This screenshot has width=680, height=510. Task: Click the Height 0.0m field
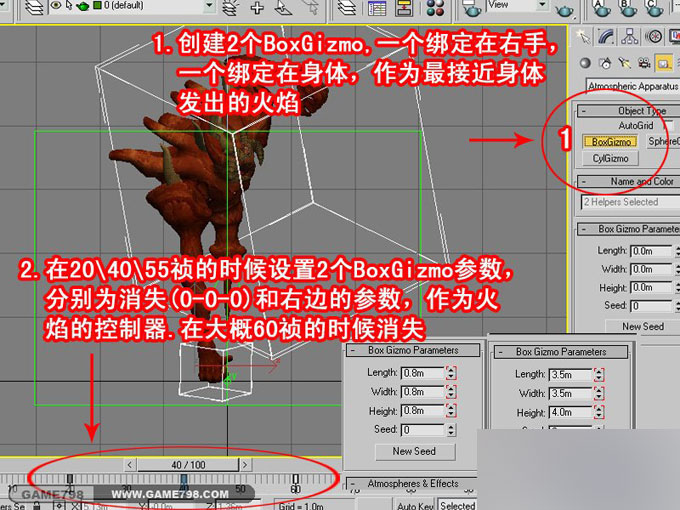pyautogui.click(x=651, y=288)
